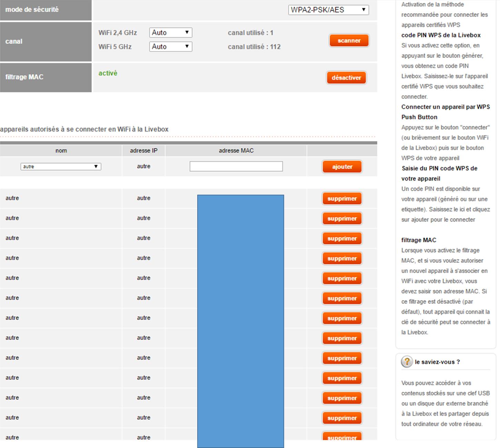Click supprimer on the first listed device
The width and height of the screenshot is (500, 448).
coord(342,198)
